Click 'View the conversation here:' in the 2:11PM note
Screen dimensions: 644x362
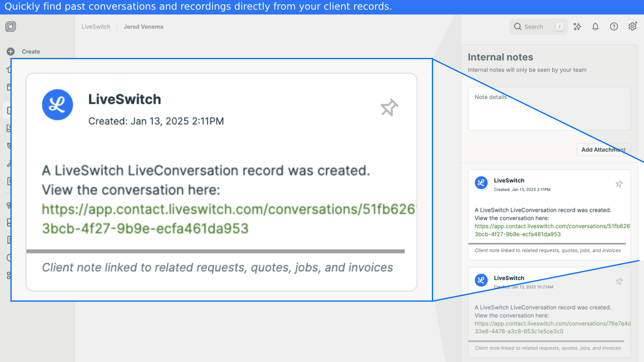coord(512,218)
